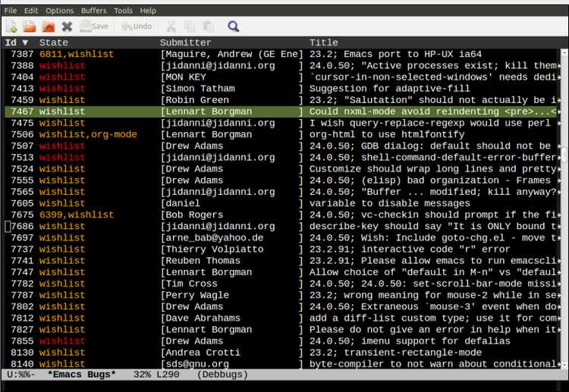Viewport: 569px width, 392px height.
Task: Click the New File toolbar icon
Action: tap(11, 27)
